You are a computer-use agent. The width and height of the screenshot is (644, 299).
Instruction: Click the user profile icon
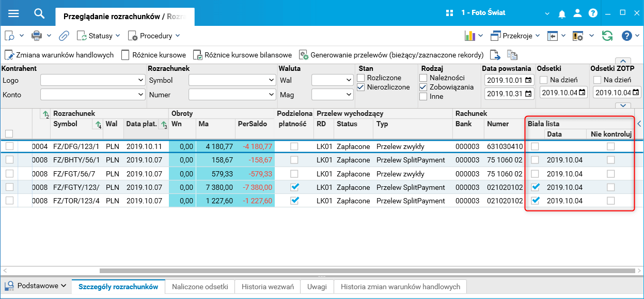(x=578, y=13)
